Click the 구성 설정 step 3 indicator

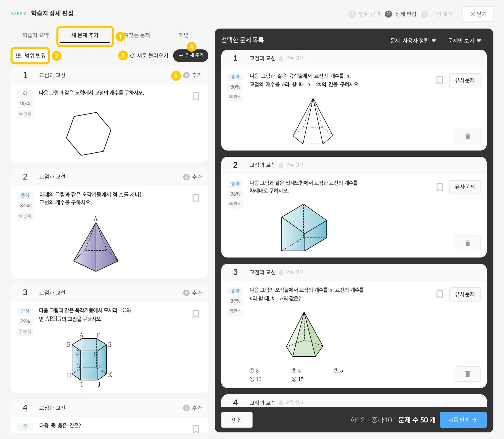(438, 14)
